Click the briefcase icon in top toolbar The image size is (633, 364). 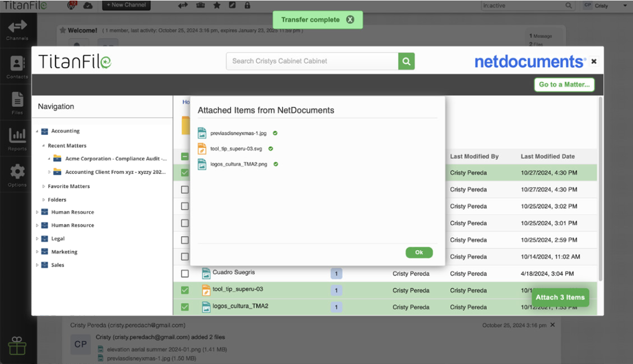click(x=200, y=5)
